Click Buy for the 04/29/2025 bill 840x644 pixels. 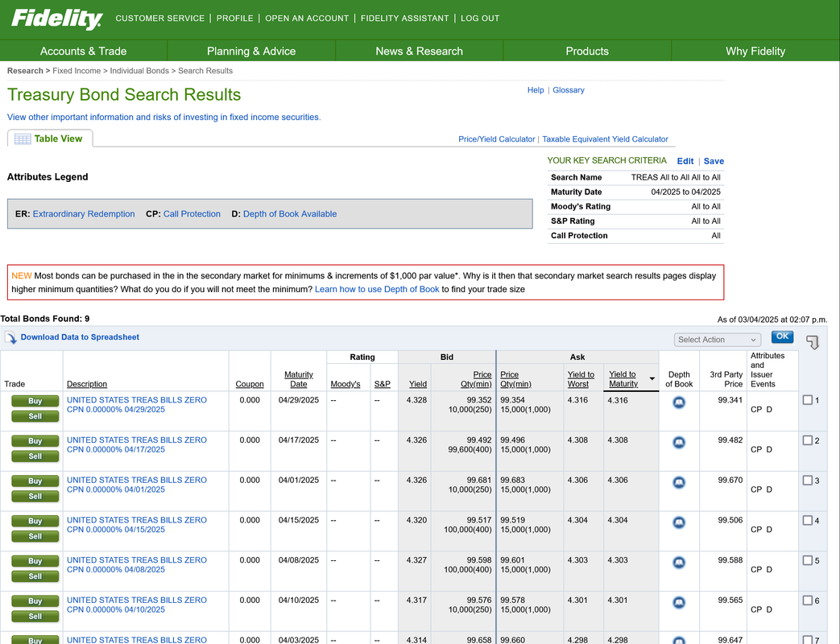click(x=35, y=401)
